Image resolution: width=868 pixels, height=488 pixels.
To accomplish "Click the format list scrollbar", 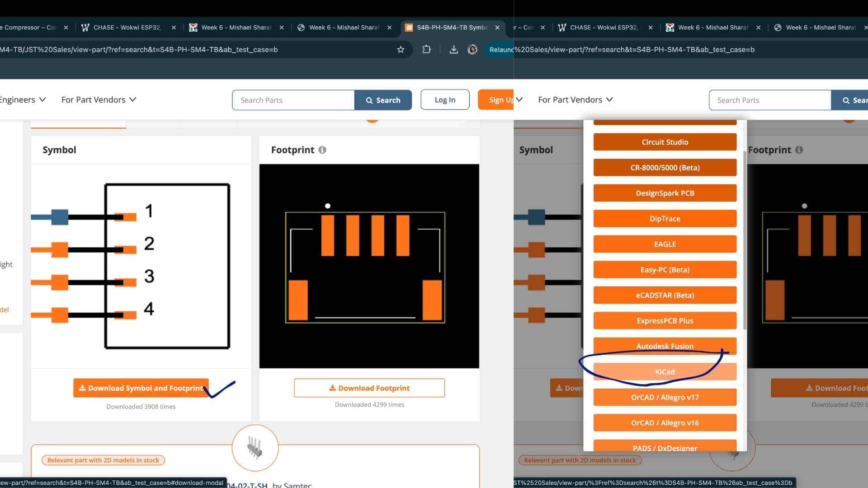I will pos(744,239).
